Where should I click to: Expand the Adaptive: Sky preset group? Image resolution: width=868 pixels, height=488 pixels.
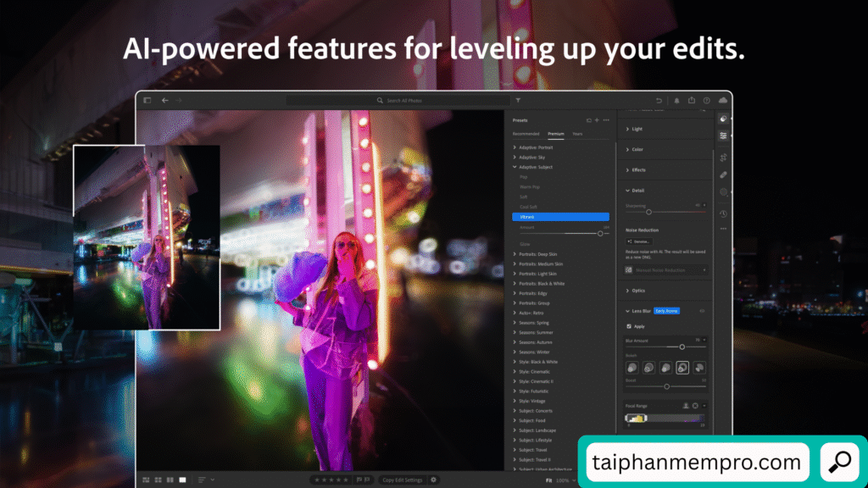(533, 158)
